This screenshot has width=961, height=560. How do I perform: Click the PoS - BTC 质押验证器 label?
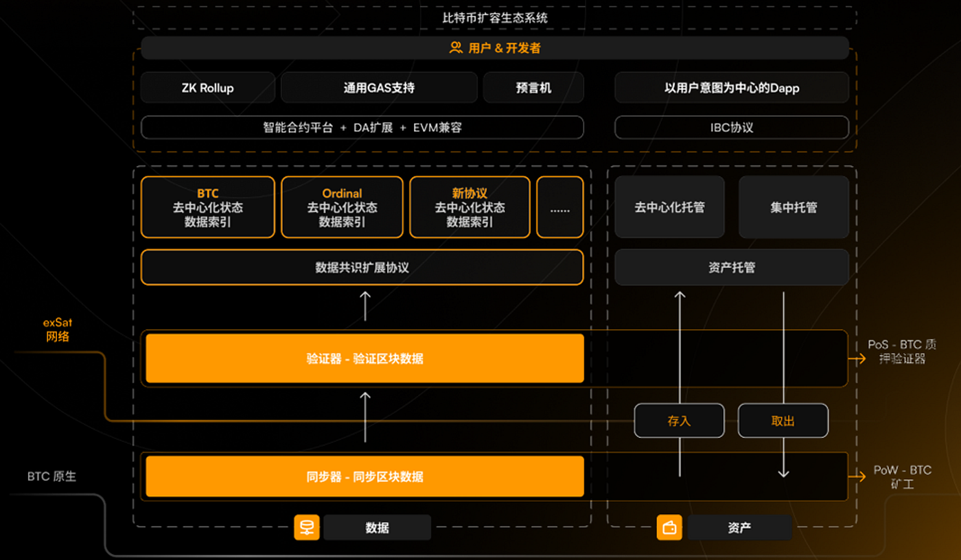point(902,351)
